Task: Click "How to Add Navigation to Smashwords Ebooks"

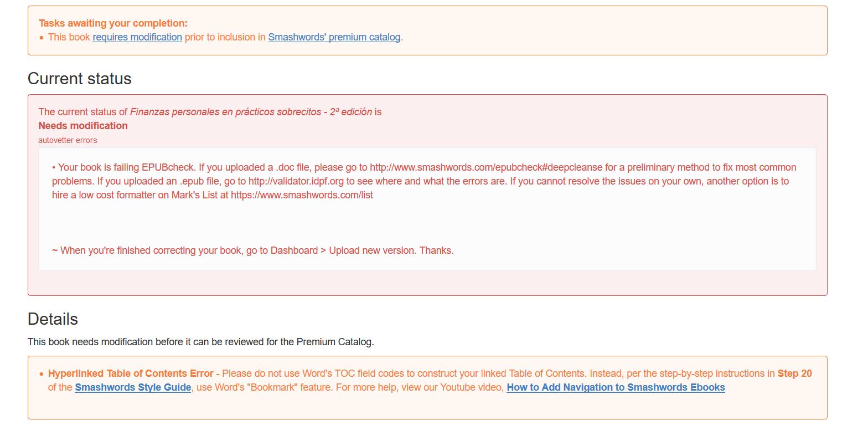Action: [616, 387]
